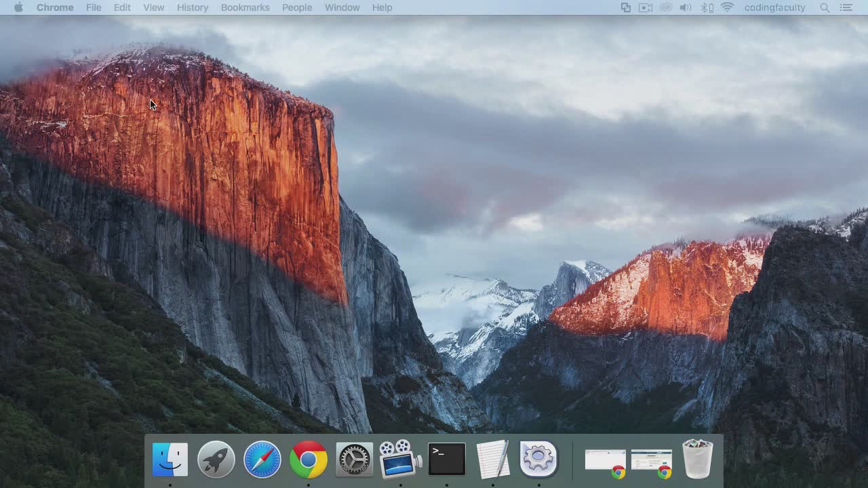Open the Bluetooth status menu
868x488 pixels.
(x=707, y=7)
